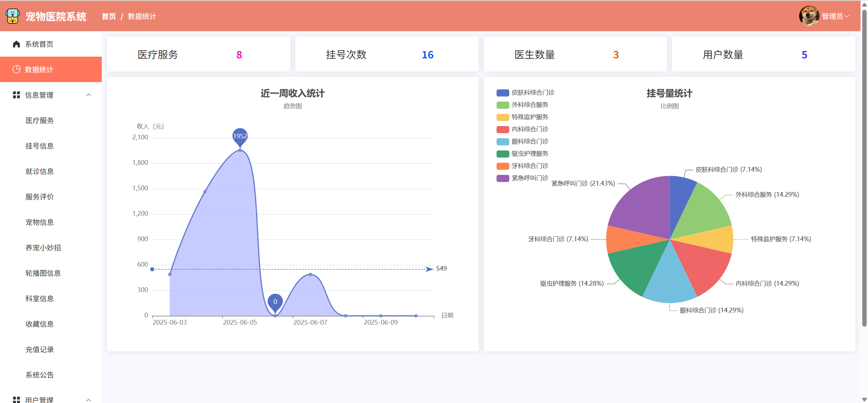Collapse the 用户管理 section arrow
This screenshot has width=868, height=403.
[88, 400]
